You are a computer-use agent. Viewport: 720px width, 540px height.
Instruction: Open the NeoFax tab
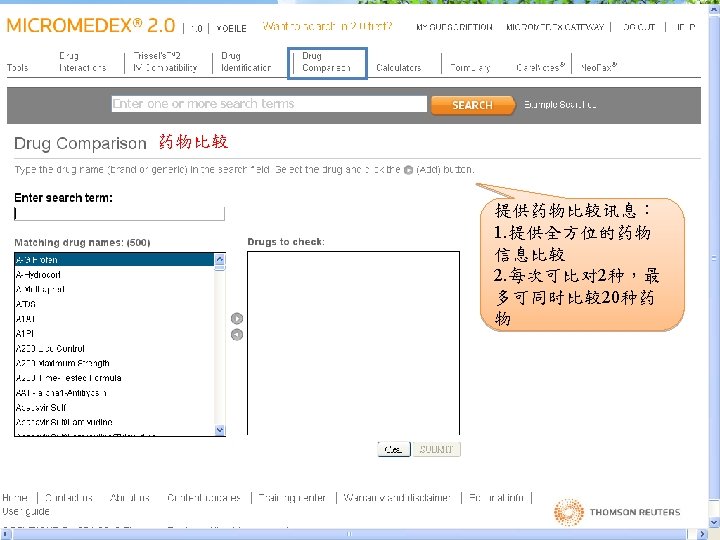pyautogui.click(x=599, y=67)
